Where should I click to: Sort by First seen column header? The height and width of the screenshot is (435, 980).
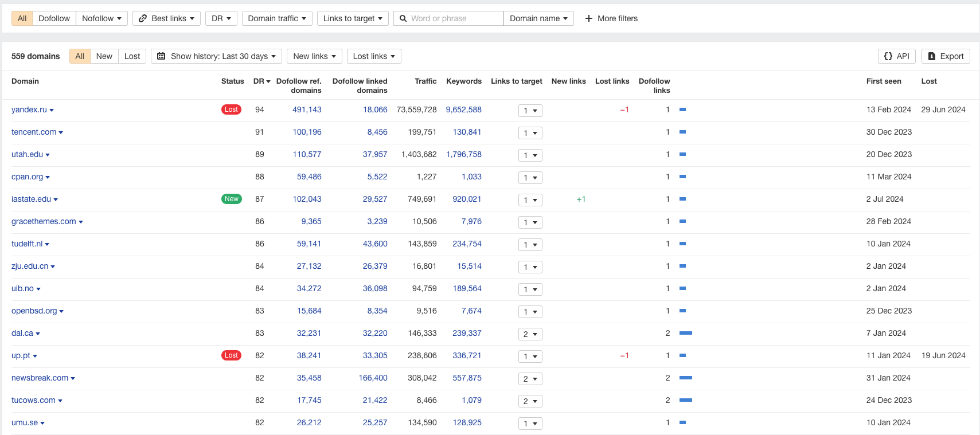tap(884, 81)
